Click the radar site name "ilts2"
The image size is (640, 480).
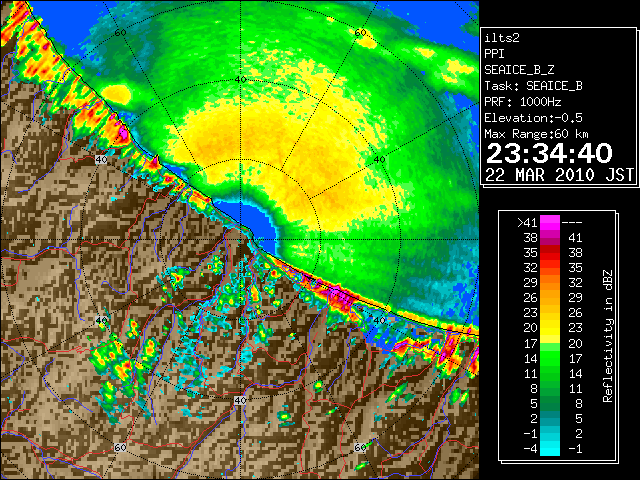click(x=502, y=38)
